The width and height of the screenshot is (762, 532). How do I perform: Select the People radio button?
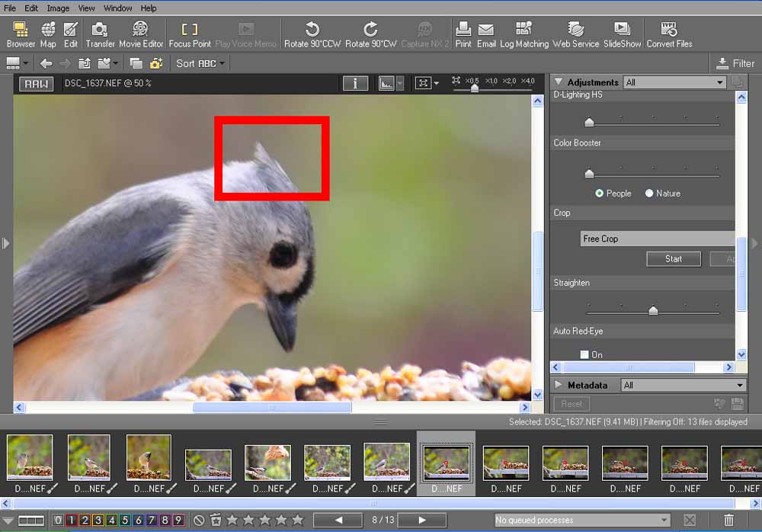point(600,194)
